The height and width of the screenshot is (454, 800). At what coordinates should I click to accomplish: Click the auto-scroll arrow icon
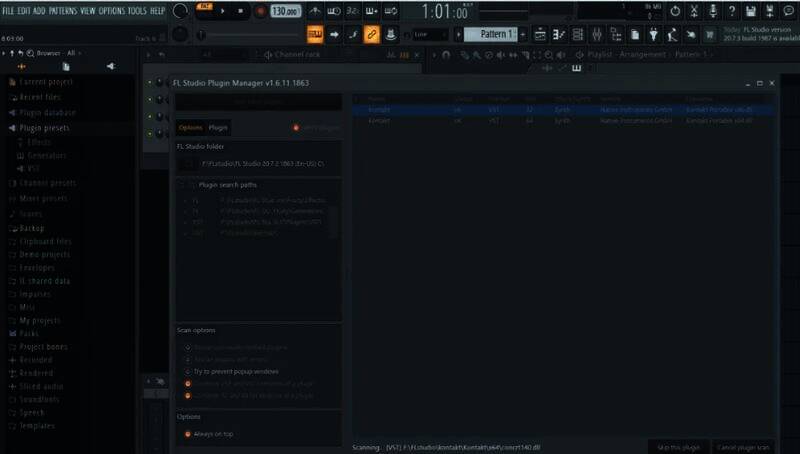click(334, 34)
